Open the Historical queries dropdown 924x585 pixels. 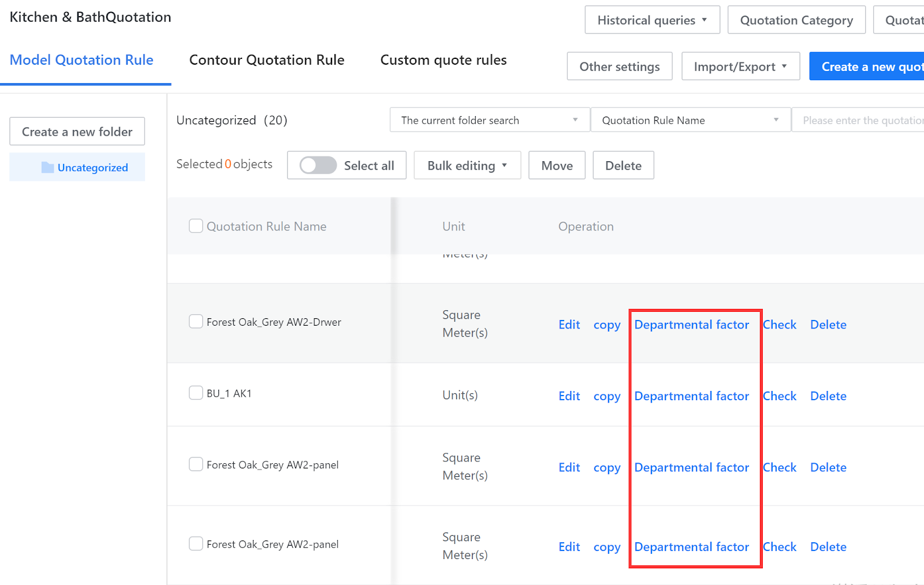(x=652, y=20)
